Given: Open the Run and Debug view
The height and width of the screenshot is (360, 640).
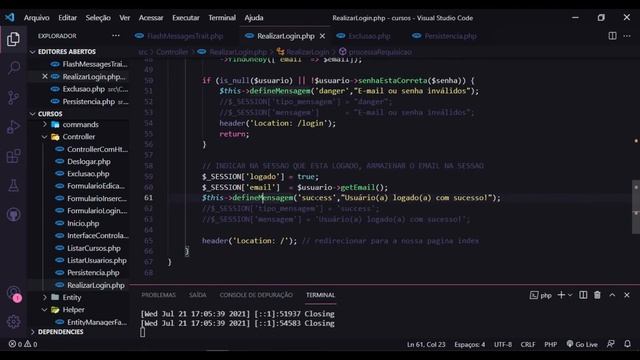Looking at the screenshot, I should pyautogui.click(x=13, y=127).
